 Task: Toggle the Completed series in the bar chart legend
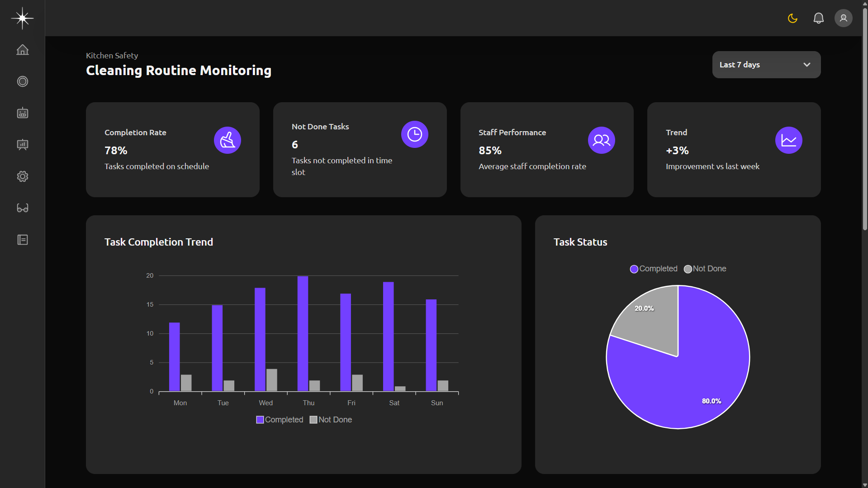tap(280, 420)
